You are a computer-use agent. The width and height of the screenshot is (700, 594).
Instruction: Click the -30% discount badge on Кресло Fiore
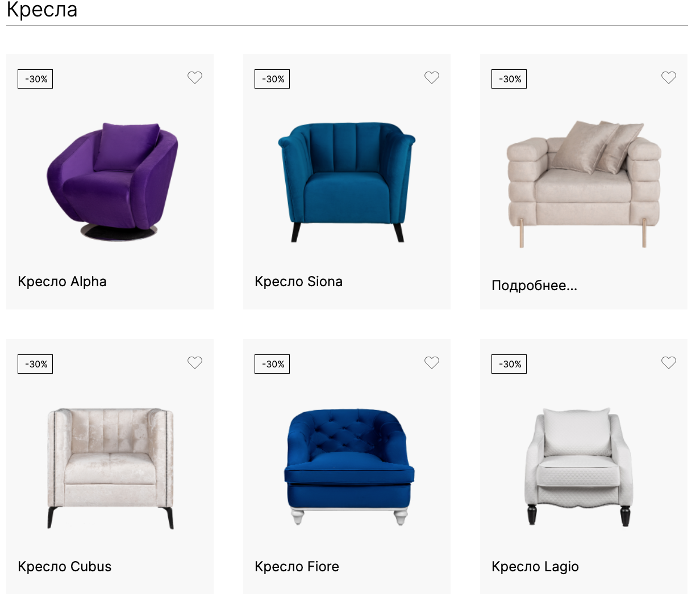click(x=272, y=364)
